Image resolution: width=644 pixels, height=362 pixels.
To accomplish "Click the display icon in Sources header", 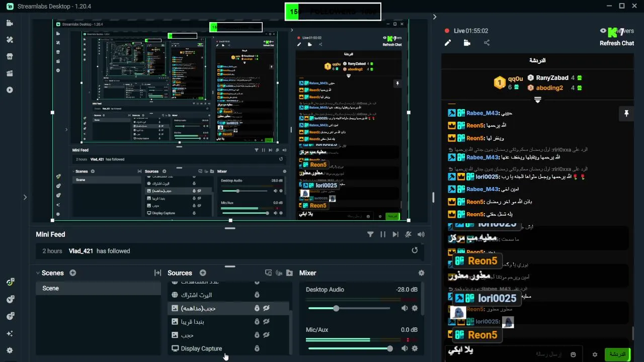I will pyautogui.click(x=268, y=273).
